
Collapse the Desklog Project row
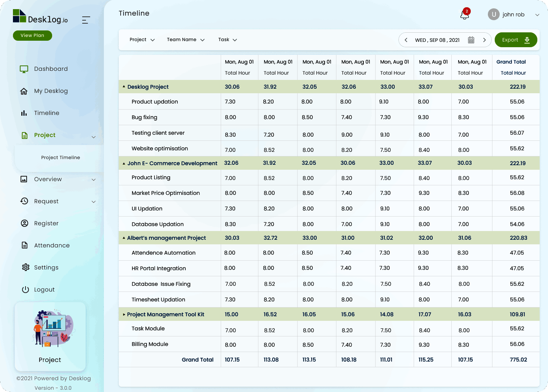124,87
